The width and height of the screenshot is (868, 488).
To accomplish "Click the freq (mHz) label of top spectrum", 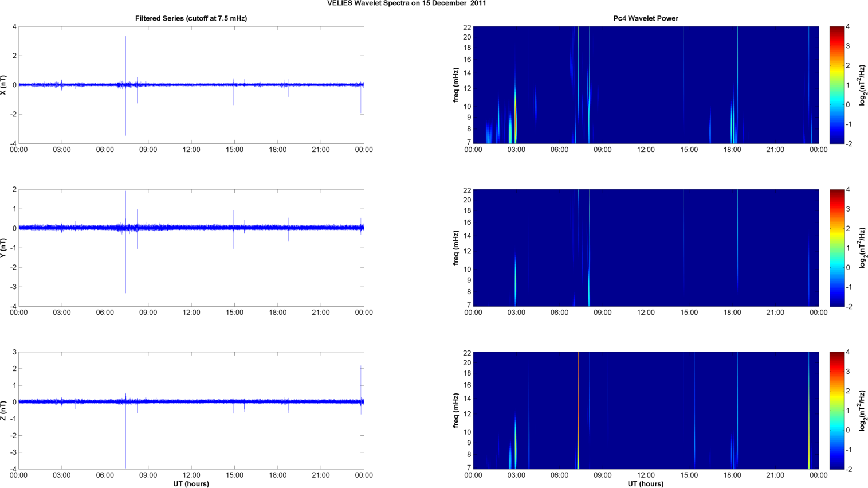I will (456, 85).
